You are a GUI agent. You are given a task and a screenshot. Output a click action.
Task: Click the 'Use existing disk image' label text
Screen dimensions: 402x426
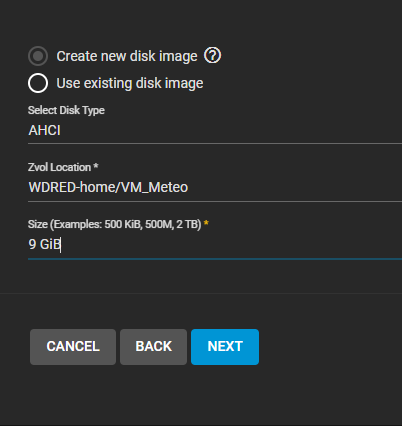pyautogui.click(x=130, y=83)
